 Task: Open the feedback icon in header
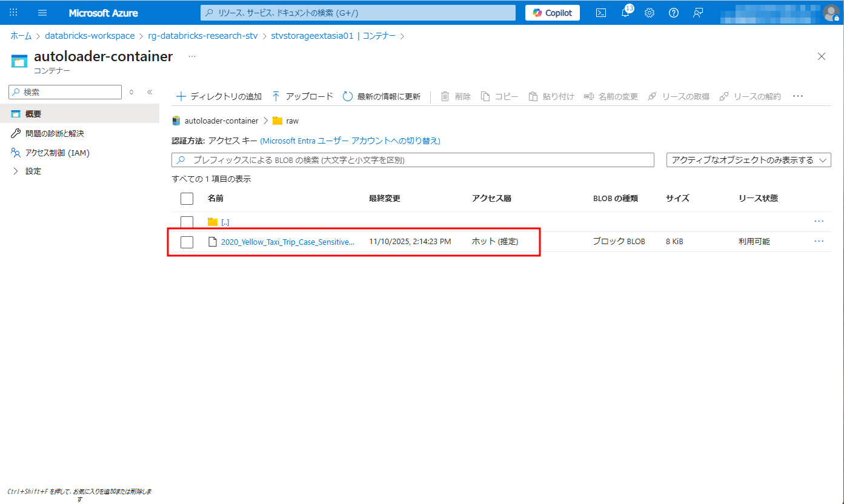pyautogui.click(x=697, y=13)
